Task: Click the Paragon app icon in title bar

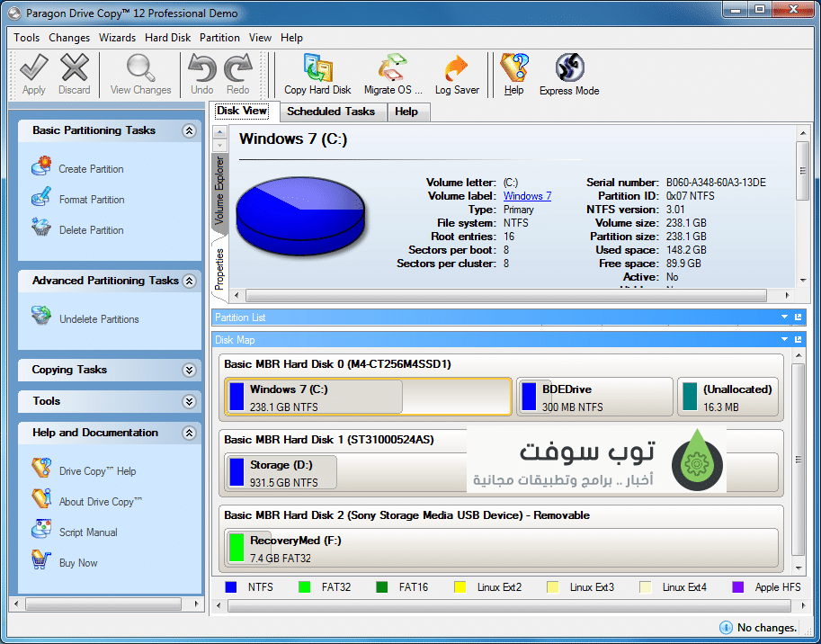Action: pos(15,13)
